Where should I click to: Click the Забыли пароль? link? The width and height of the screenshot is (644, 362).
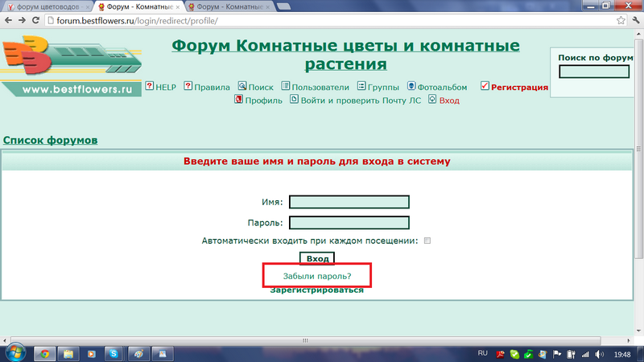pos(317,276)
